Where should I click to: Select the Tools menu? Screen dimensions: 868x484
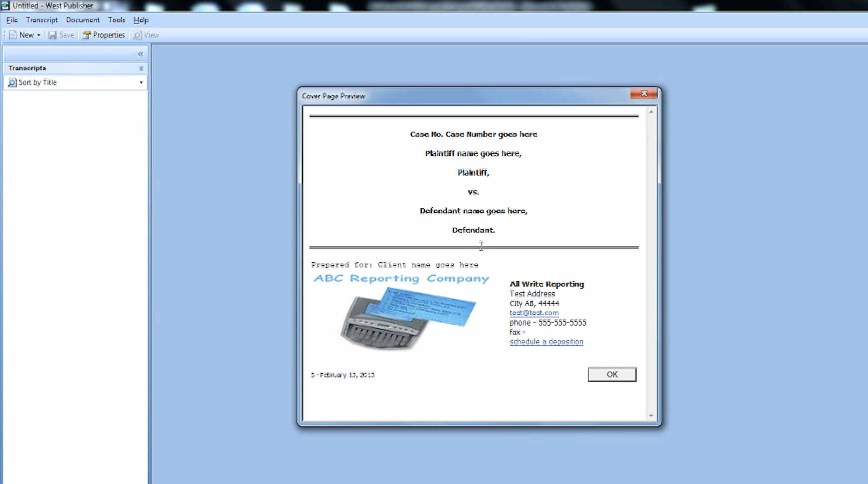pyautogui.click(x=116, y=20)
